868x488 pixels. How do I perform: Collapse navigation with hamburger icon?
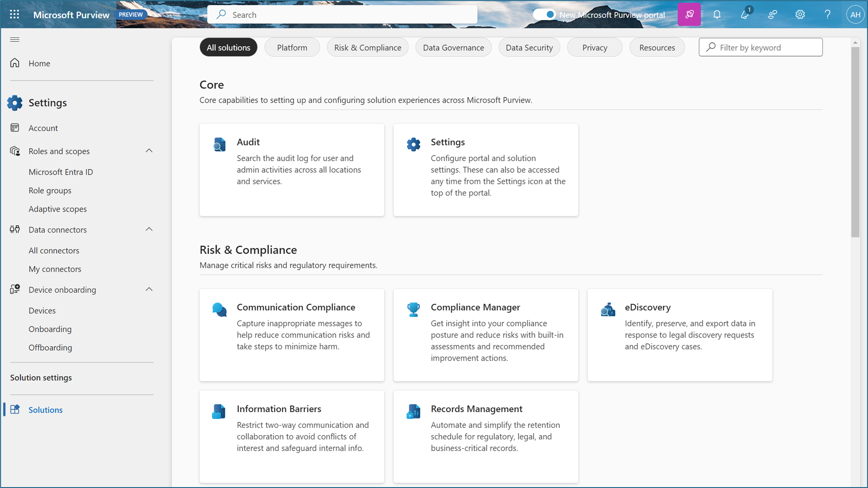[x=15, y=39]
